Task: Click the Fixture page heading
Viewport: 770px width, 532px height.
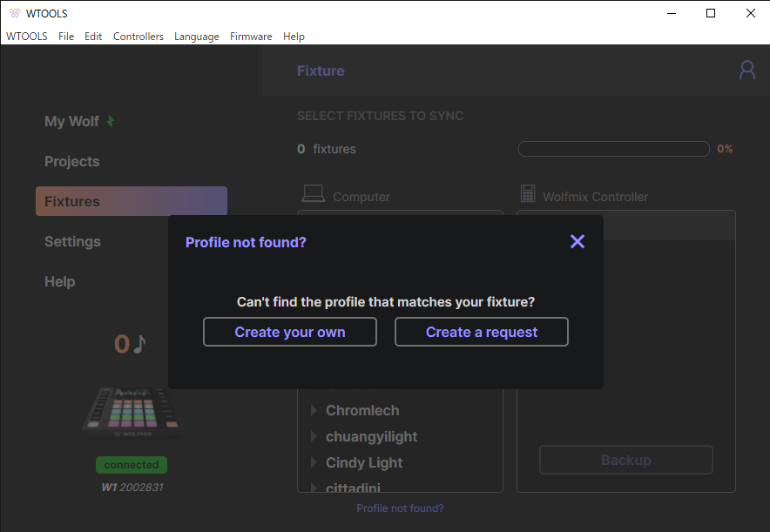Action: click(321, 71)
